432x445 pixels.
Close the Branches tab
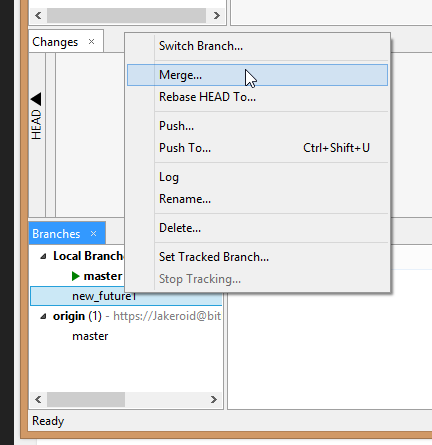pyautogui.click(x=94, y=234)
